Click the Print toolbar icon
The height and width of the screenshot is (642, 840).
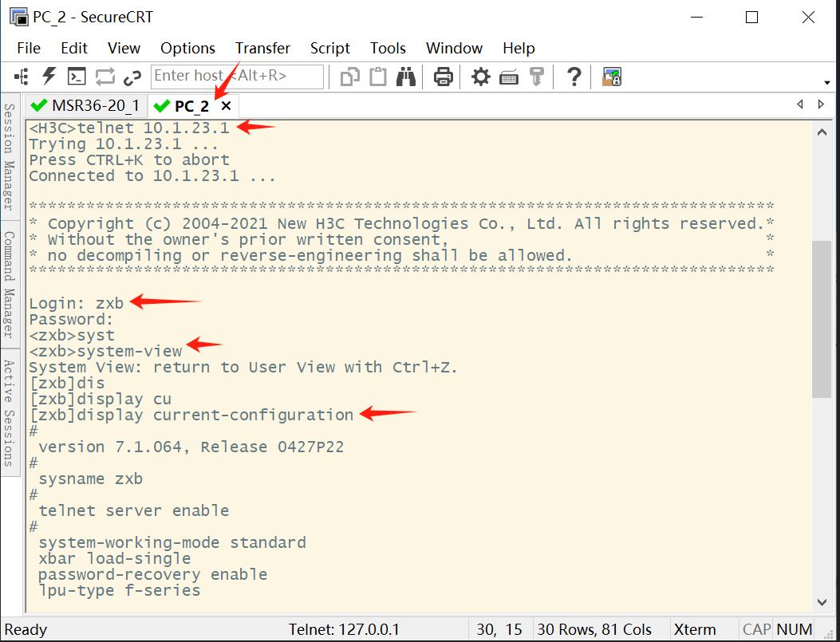443,77
